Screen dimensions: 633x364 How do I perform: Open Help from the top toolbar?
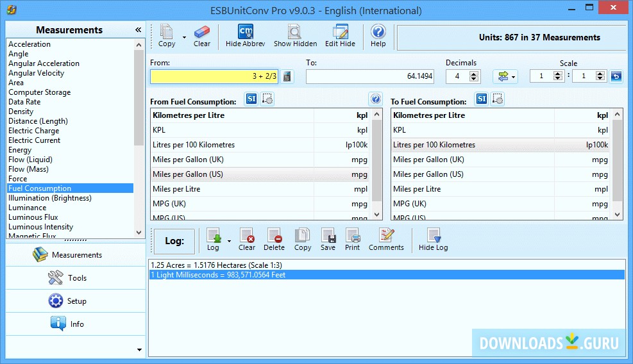[378, 35]
